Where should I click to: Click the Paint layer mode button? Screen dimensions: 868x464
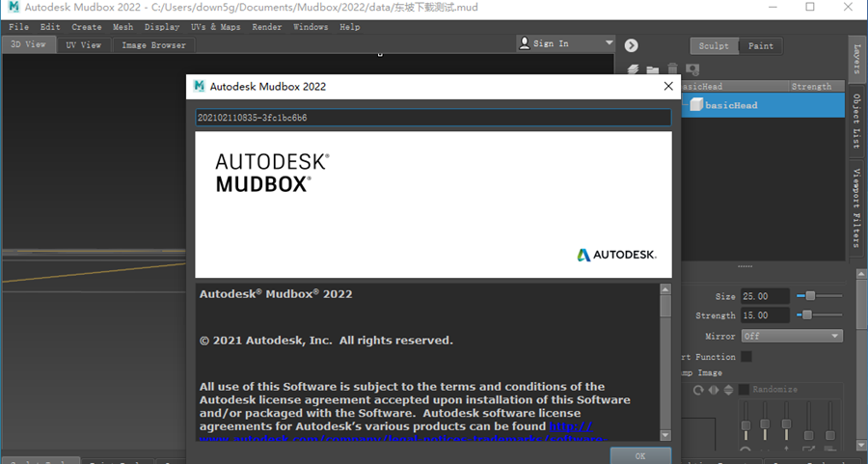point(761,46)
